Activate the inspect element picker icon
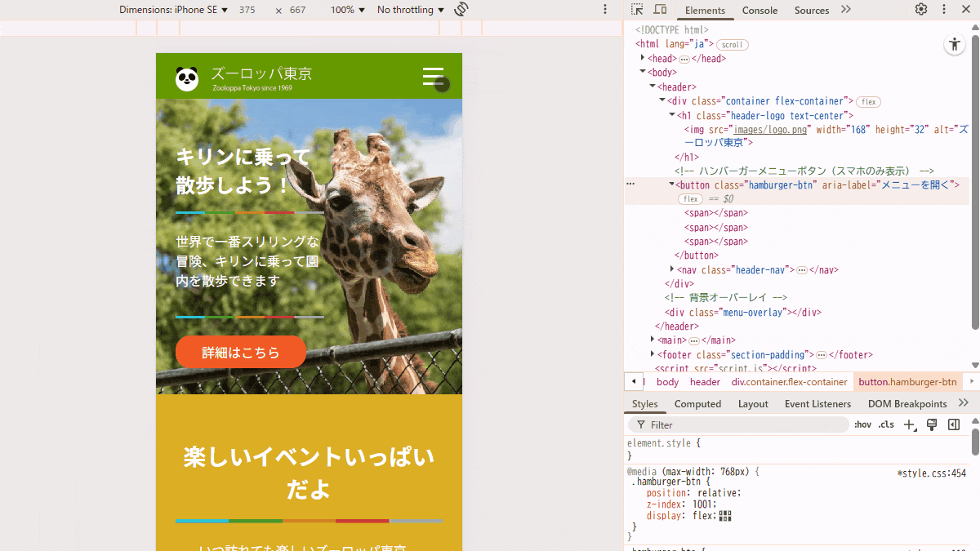 [x=638, y=10]
